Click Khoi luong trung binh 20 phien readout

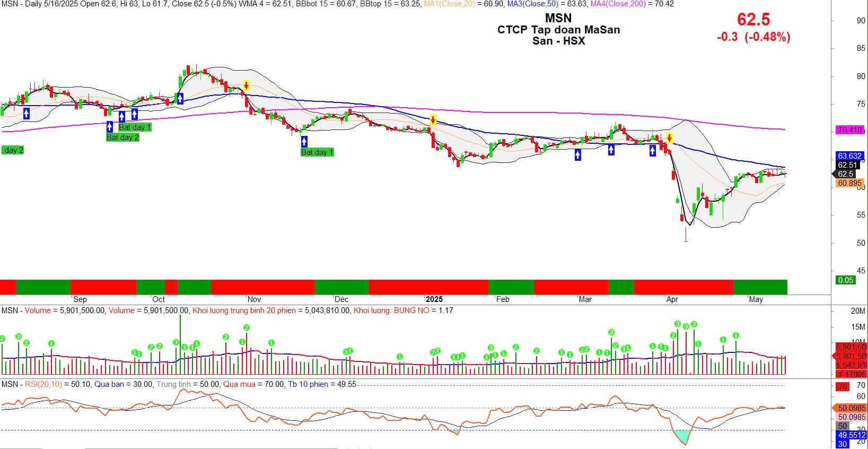point(271,310)
